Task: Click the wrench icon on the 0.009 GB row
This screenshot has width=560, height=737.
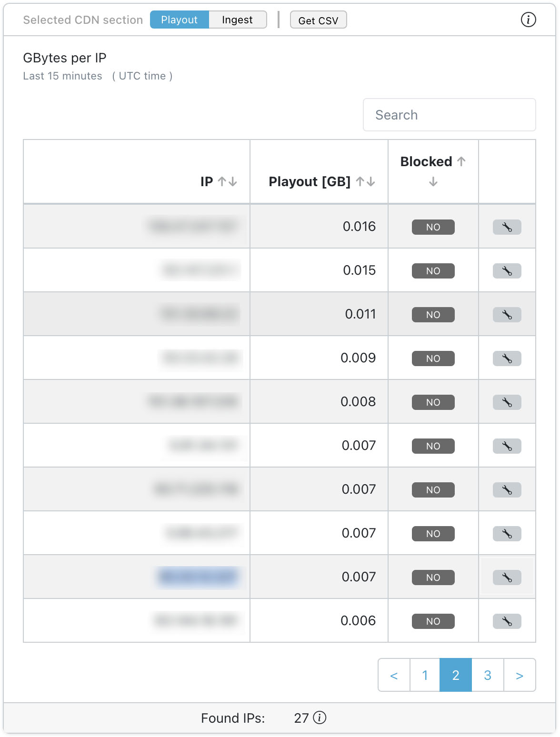Action: point(507,359)
